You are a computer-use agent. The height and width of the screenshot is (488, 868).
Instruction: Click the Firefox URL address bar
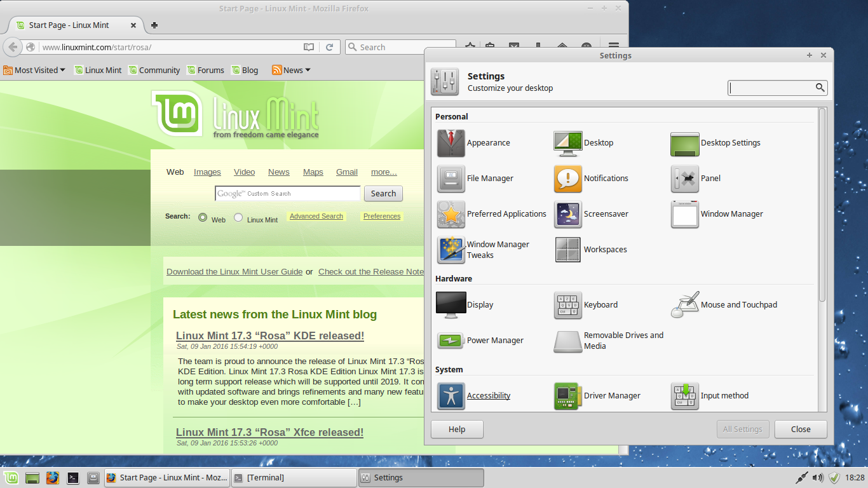(172, 47)
